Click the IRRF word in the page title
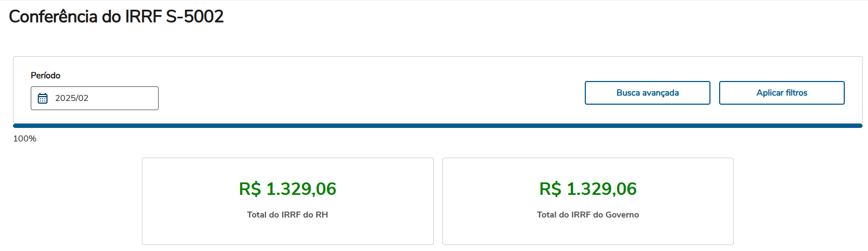This screenshot has height=251, width=868. (x=143, y=17)
